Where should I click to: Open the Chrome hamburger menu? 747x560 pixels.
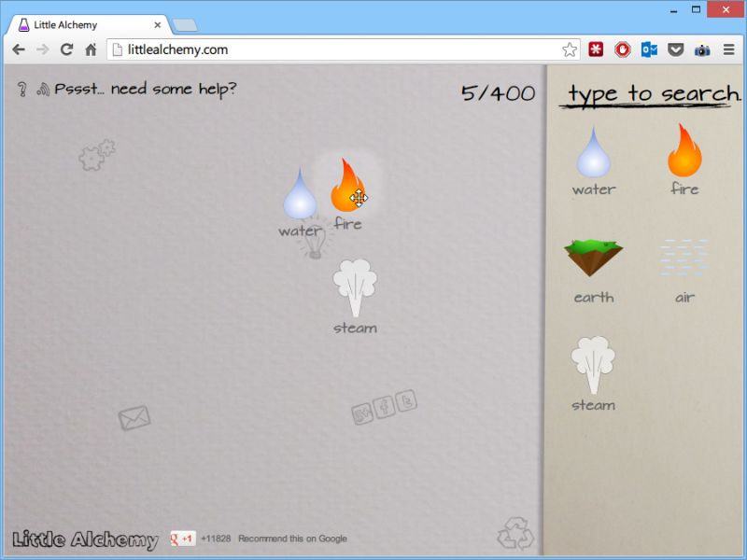tap(729, 49)
